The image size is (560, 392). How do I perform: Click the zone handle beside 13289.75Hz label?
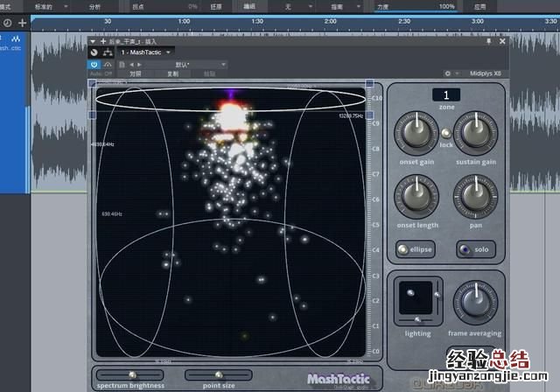[x=369, y=115]
